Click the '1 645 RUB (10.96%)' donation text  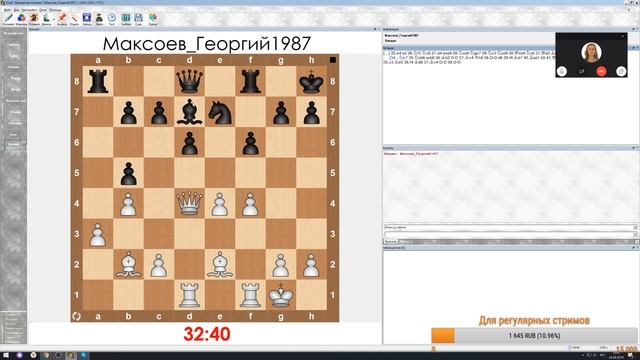click(x=534, y=336)
